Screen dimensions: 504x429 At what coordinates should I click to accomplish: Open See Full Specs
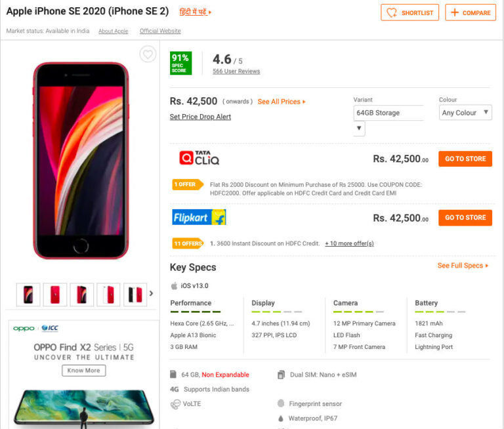tap(463, 266)
